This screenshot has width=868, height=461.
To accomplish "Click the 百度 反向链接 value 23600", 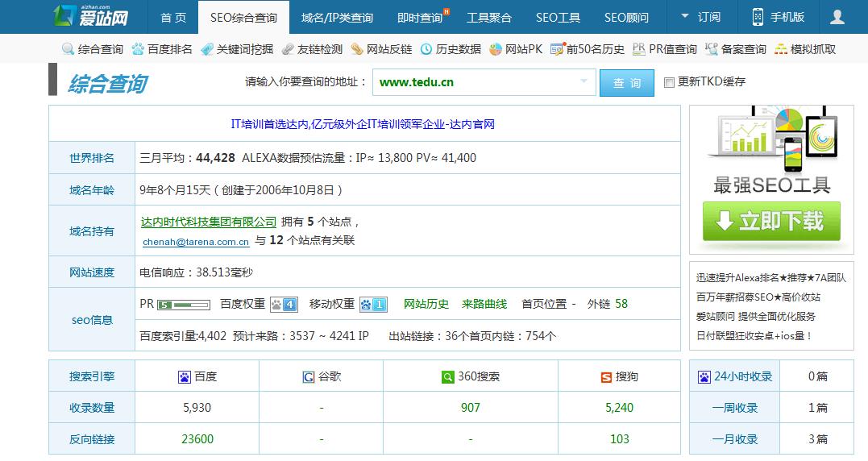I will (197, 439).
